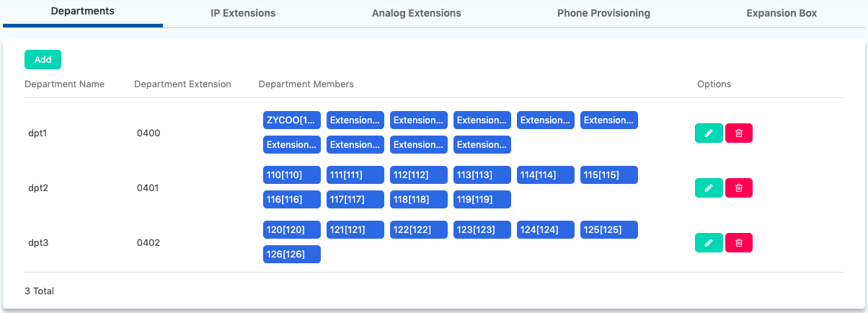Switch to IP Extensions tab
The height and width of the screenshot is (313, 868).
243,13
